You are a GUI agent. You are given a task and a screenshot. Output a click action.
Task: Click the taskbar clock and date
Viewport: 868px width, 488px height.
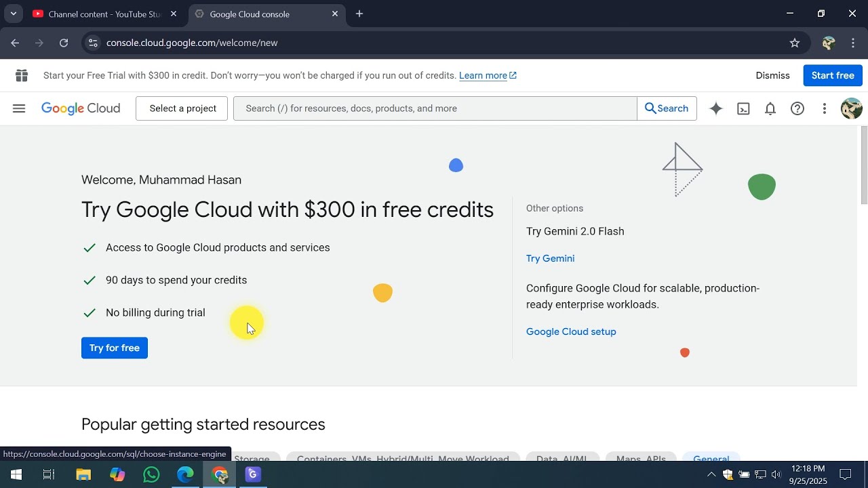(808, 474)
